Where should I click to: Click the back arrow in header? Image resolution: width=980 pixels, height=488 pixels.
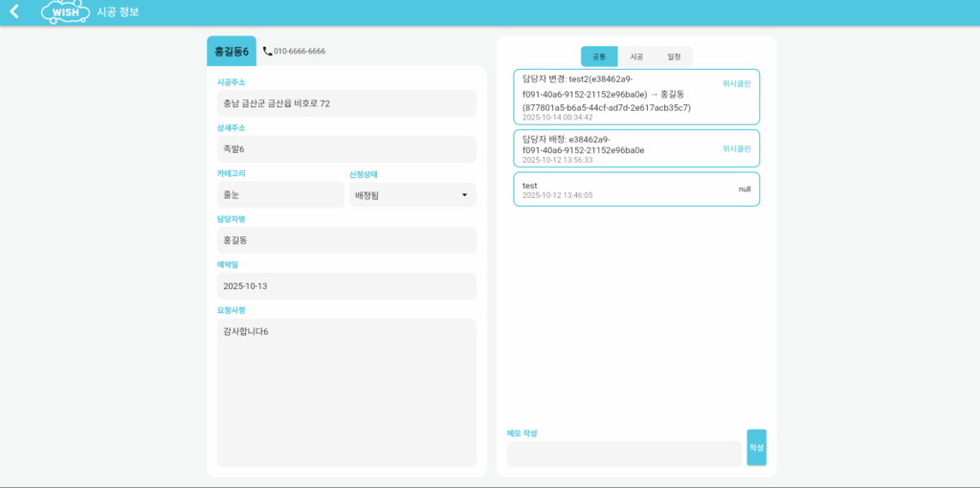(13, 11)
